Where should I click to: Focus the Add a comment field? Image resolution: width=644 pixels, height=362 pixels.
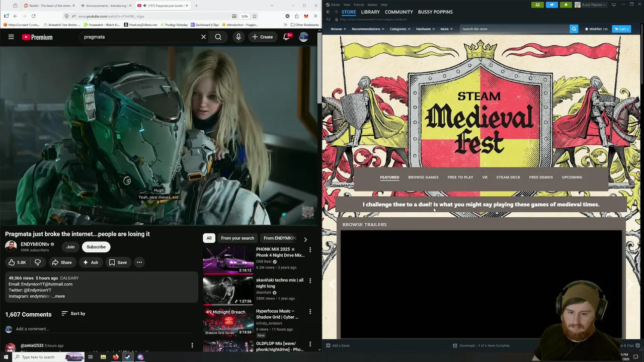[x=106, y=329]
